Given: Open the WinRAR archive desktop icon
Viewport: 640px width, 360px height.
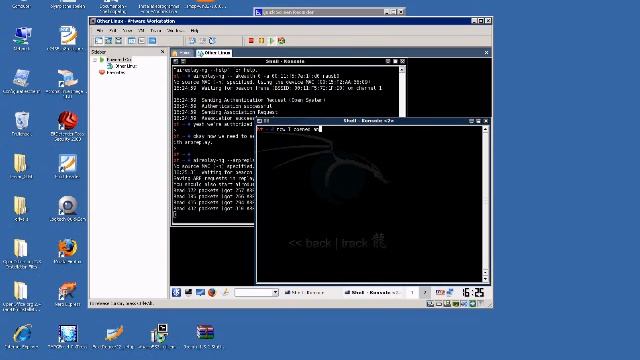Looking at the screenshot, I should (x=204, y=336).
